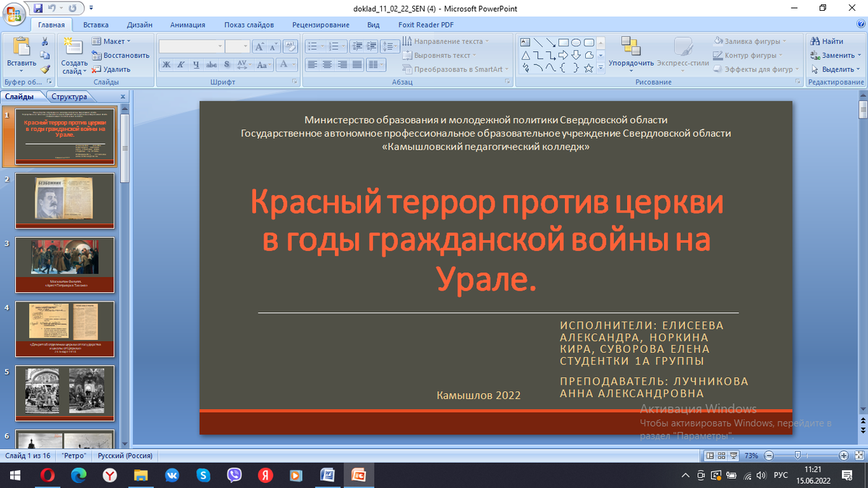This screenshot has width=868, height=488.
Task: Click the Найти button
Action: 827,41
